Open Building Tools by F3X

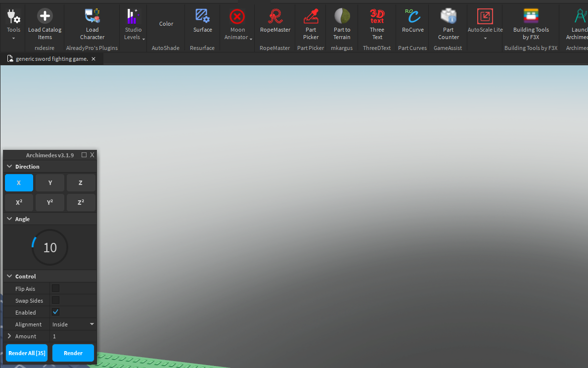coord(531,22)
